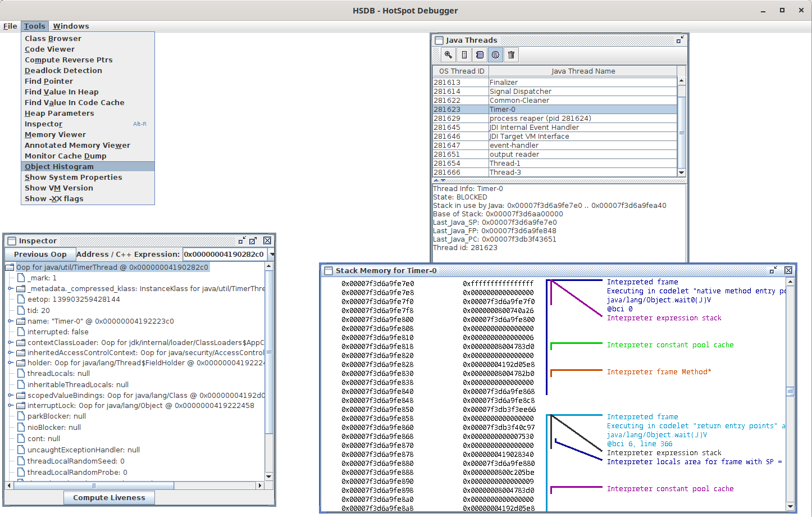Open the Show Java Stack Trace icon

click(479, 55)
